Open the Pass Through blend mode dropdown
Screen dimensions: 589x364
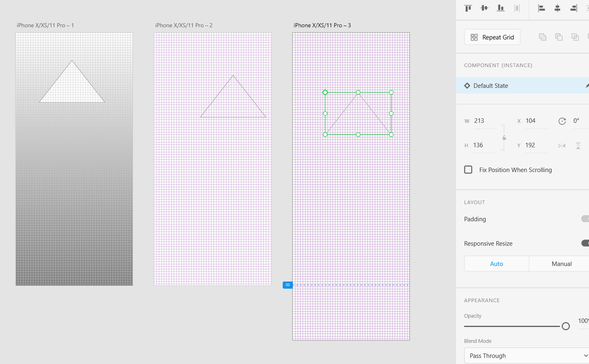[526, 355]
